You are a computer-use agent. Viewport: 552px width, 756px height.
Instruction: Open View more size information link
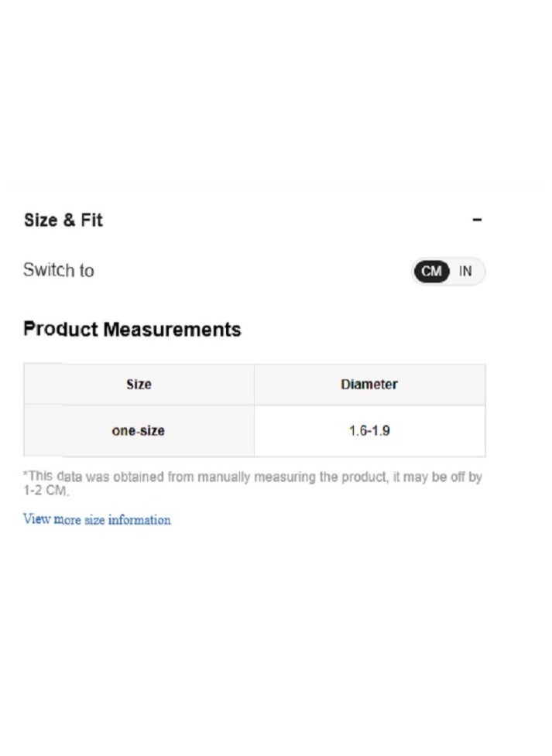[x=97, y=520]
